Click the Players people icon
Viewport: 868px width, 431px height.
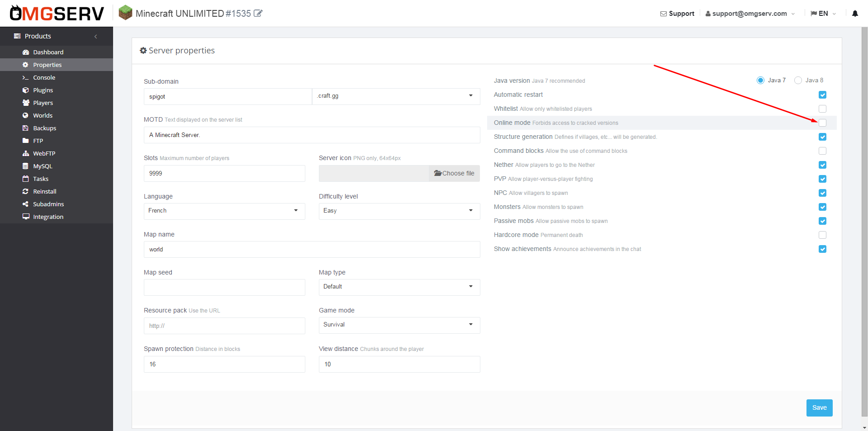pos(26,103)
